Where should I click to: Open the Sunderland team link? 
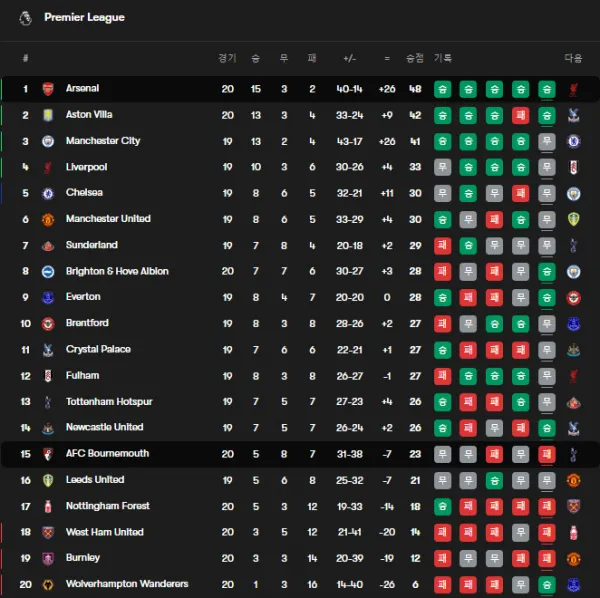coord(92,245)
